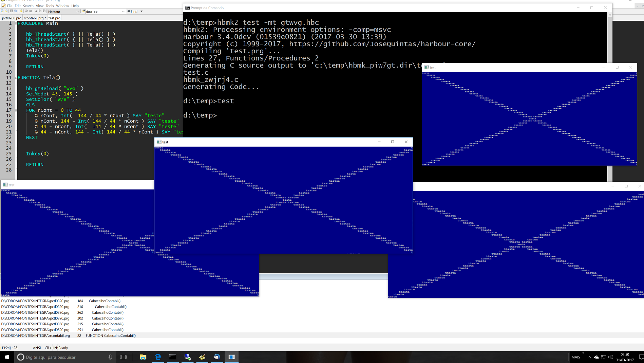Screen dimensions: 644x363
Task: Open the Window menu
Action: [x=62, y=6]
